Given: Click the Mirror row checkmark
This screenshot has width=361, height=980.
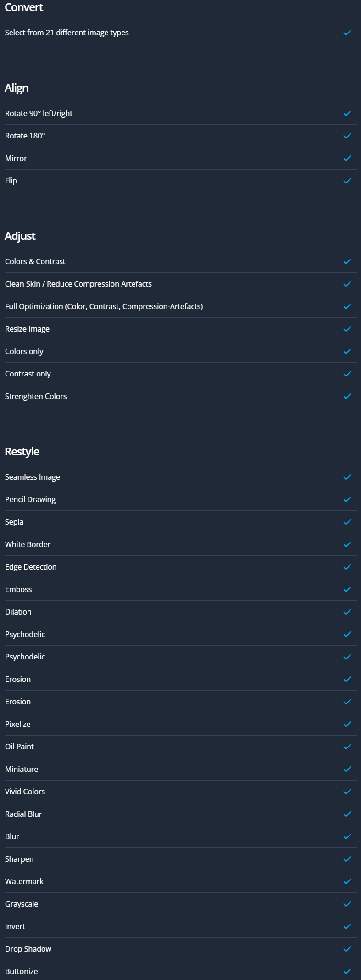Looking at the screenshot, I should tap(347, 158).
